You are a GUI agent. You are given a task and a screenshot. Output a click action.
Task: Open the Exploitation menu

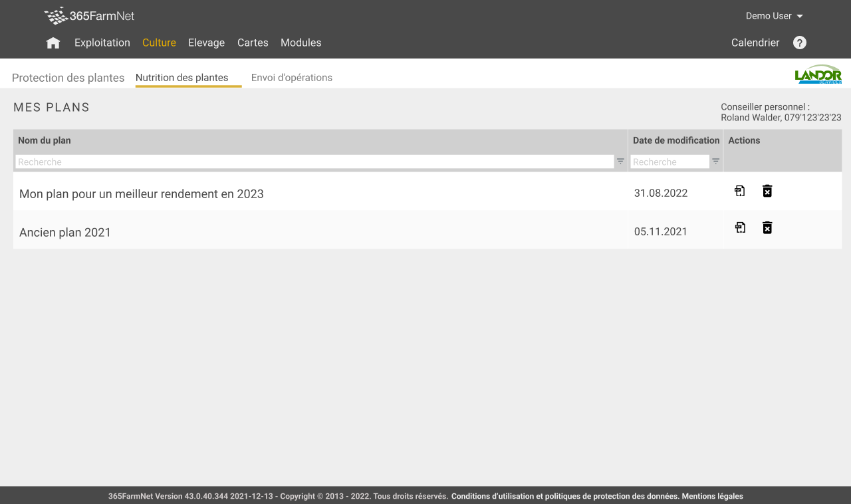[102, 43]
